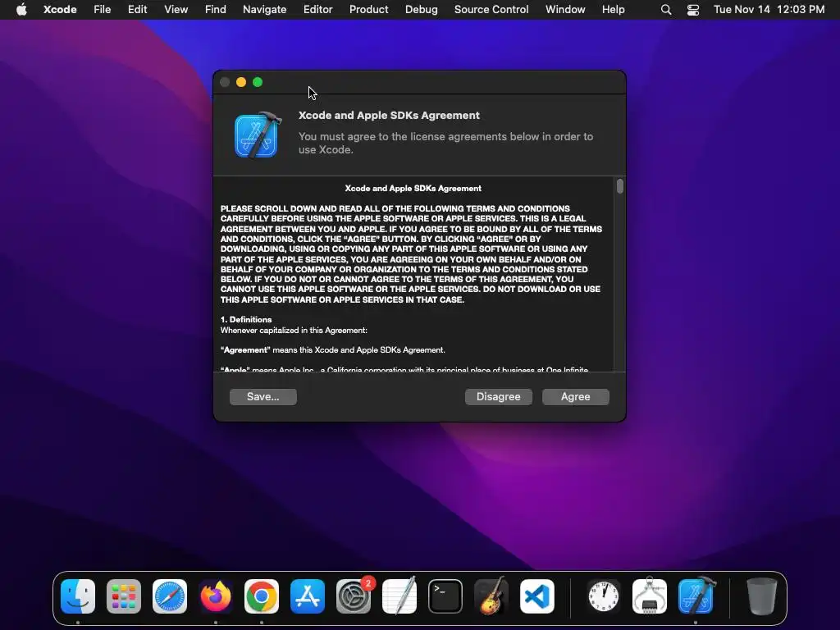
Task: Open System Preferences with badge in dock
Action: [x=354, y=596]
